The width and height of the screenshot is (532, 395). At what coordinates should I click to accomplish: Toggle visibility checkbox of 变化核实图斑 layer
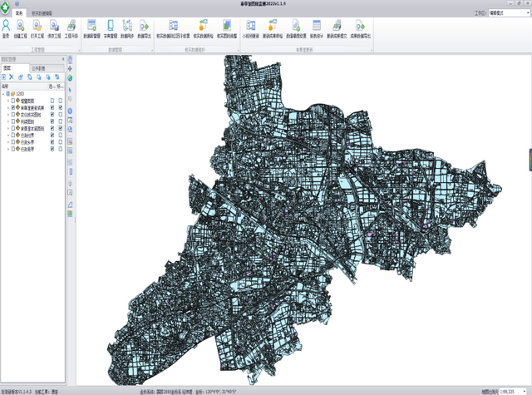[13, 115]
